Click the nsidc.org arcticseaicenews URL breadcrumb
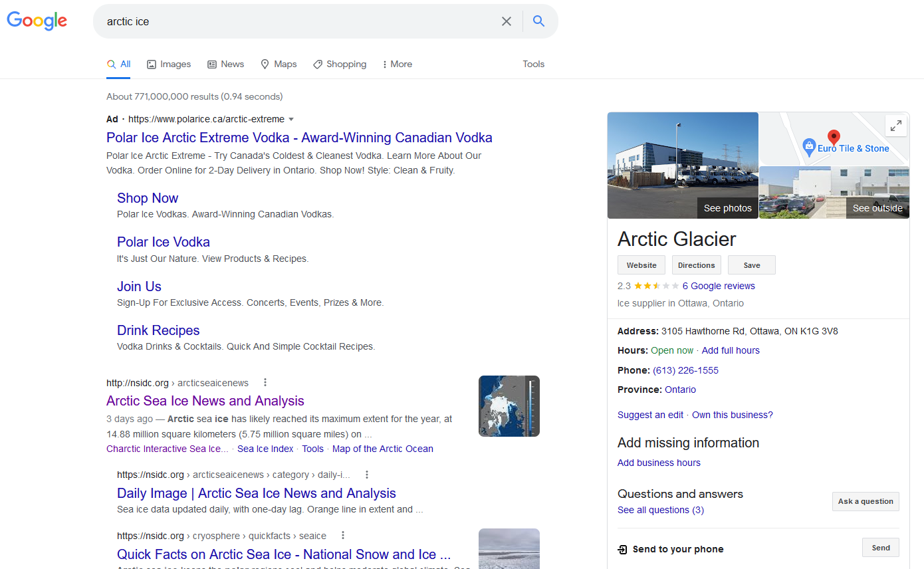This screenshot has width=924, height=569. [177, 383]
